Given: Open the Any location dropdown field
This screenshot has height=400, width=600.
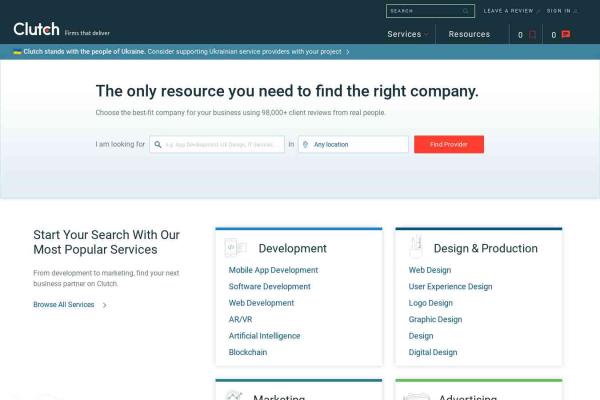Looking at the screenshot, I should click(358, 144).
